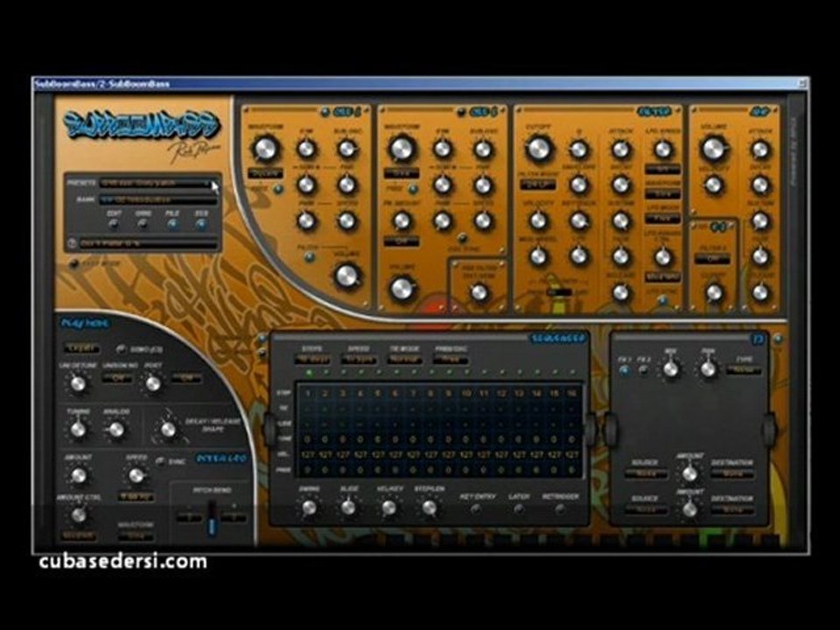The height and width of the screenshot is (630, 840).
Task: Click the Filter Cutoff knob
Action: tap(538, 149)
